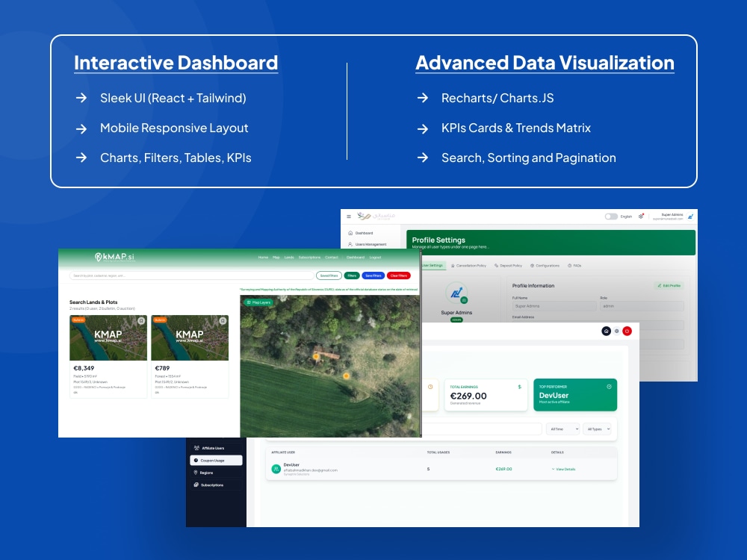The image size is (747, 560).
Task: Click the Super Admins avatar in the top bar
Action: [690, 217]
